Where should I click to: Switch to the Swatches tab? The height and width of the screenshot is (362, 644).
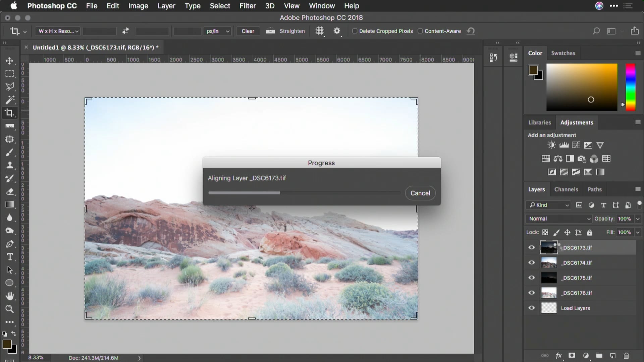(x=563, y=53)
